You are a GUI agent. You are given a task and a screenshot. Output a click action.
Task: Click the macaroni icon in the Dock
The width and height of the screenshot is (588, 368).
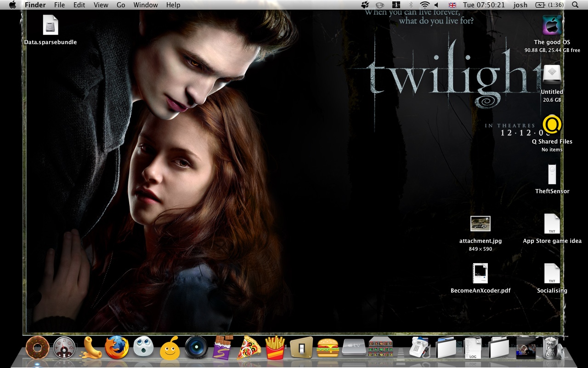click(x=90, y=348)
